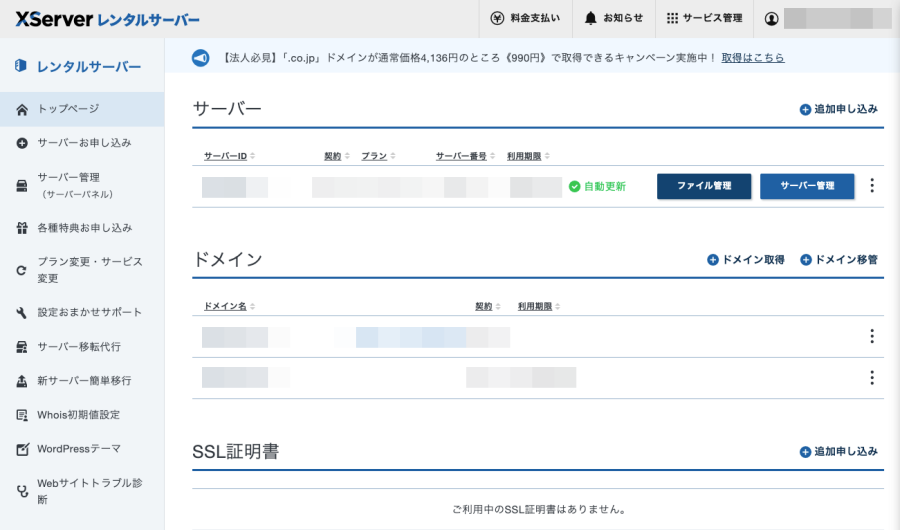The width and height of the screenshot is (900, 530).
Task: Open the server row three-dot menu
Action: (872, 186)
